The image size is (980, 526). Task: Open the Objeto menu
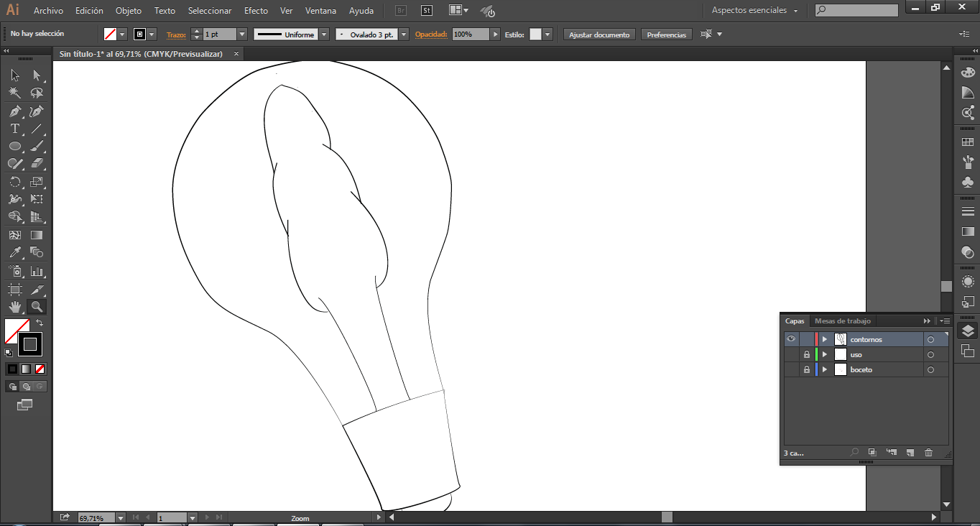(129, 11)
